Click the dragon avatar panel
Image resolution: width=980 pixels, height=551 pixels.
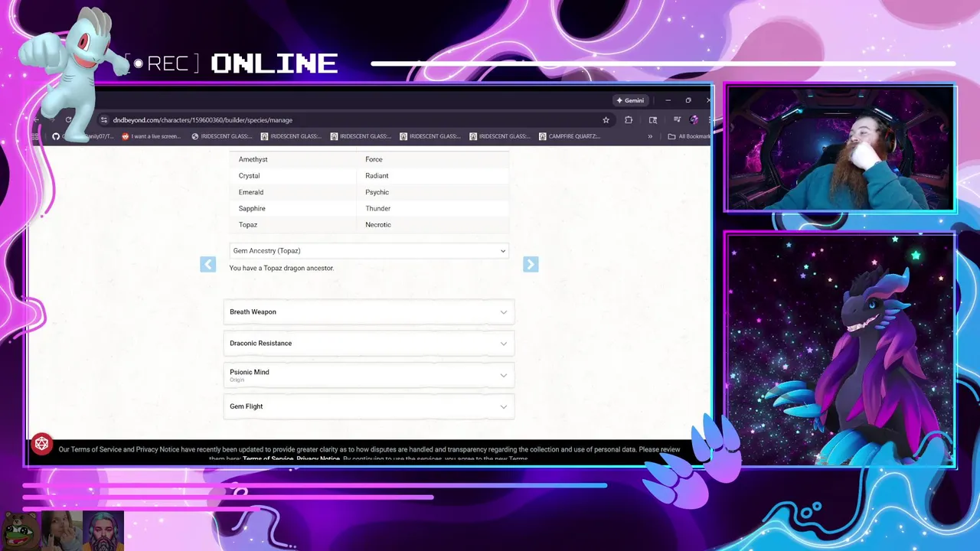[x=840, y=349]
